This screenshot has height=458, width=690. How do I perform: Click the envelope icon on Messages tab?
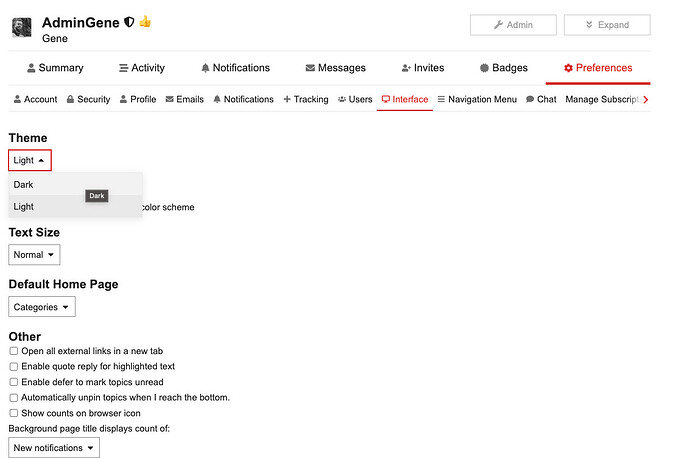[x=310, y=68]
